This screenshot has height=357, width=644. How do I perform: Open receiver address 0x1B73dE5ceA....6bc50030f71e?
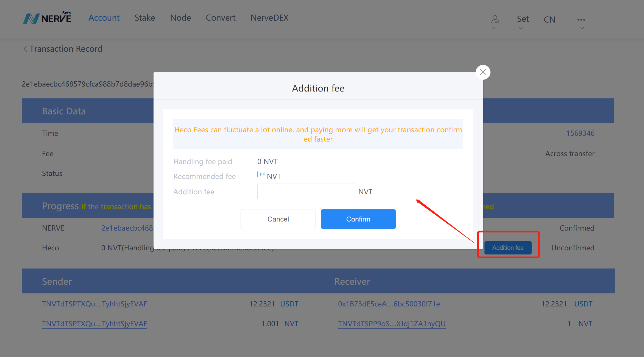point(389,304)
